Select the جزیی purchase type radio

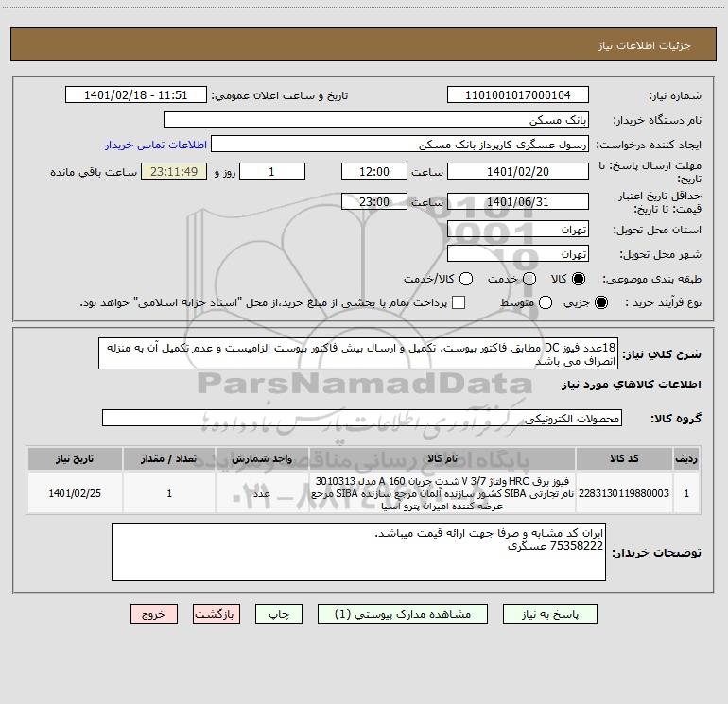click(x=600, y=302)
